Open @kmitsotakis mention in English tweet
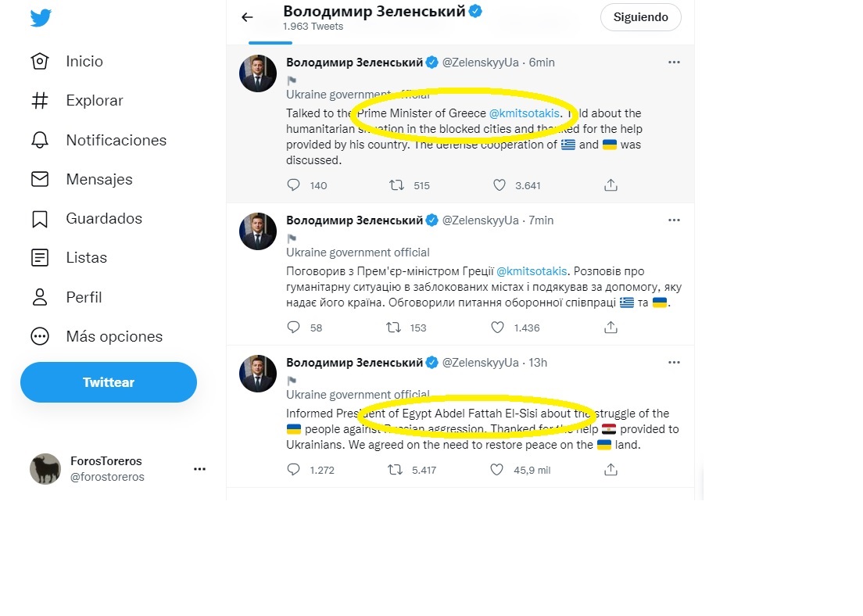 [x=525, y=113]
